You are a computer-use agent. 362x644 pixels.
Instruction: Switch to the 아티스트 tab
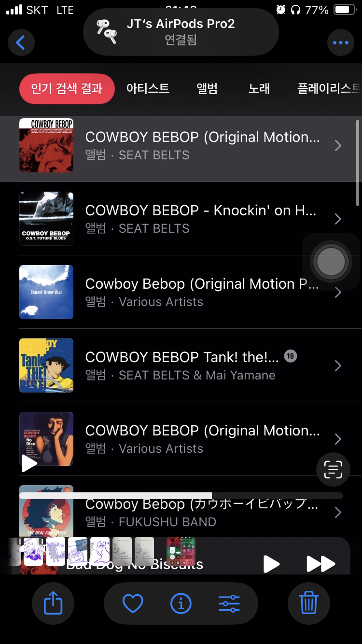148,89
